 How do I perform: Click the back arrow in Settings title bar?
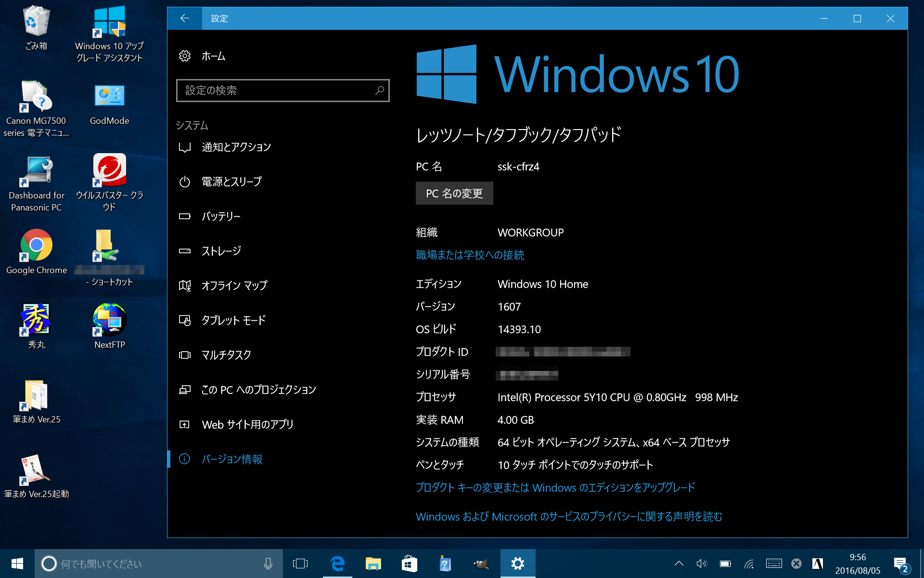tap(185, 18)
